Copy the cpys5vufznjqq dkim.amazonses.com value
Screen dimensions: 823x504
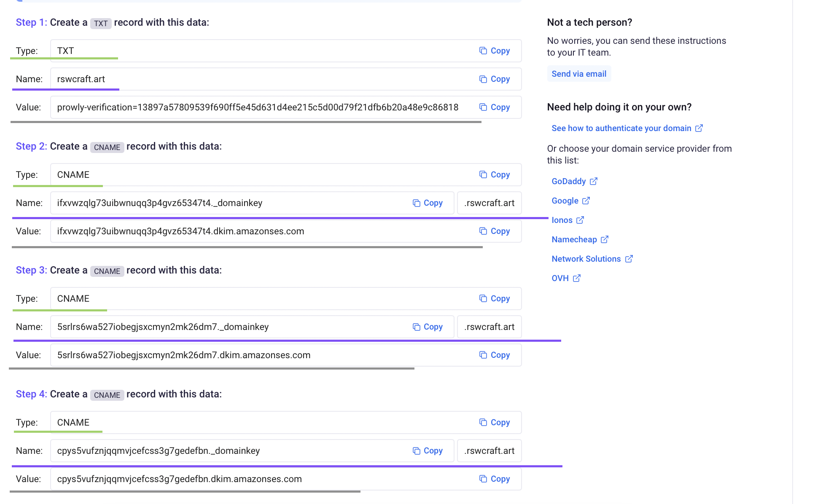click(x=495, y=479)
